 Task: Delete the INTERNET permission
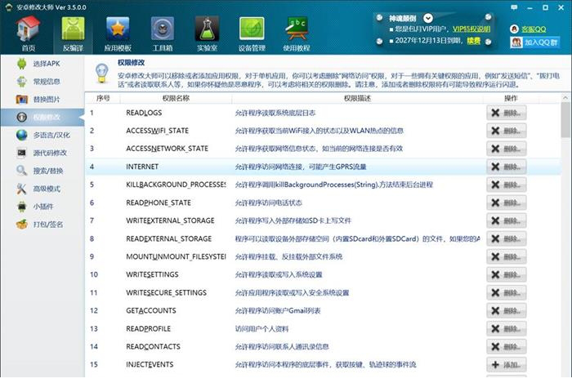506,167
